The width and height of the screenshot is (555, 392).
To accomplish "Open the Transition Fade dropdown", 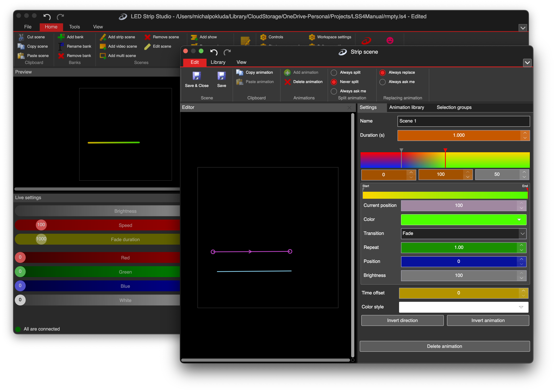I will click(522, 234).
